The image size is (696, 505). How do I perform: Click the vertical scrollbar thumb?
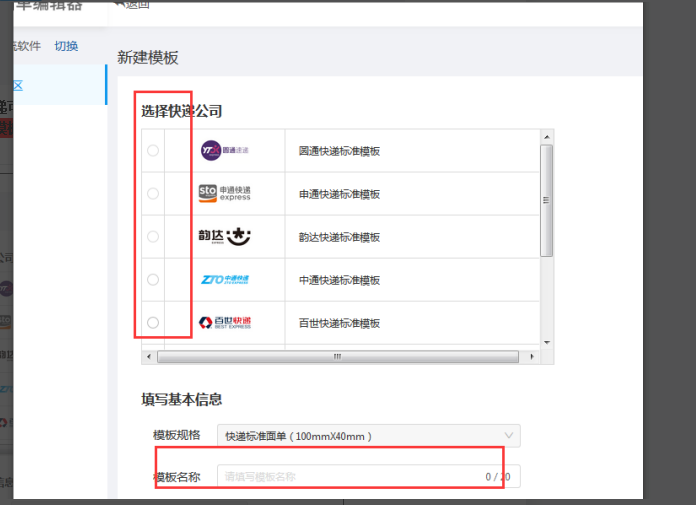[x=546, y=201]
